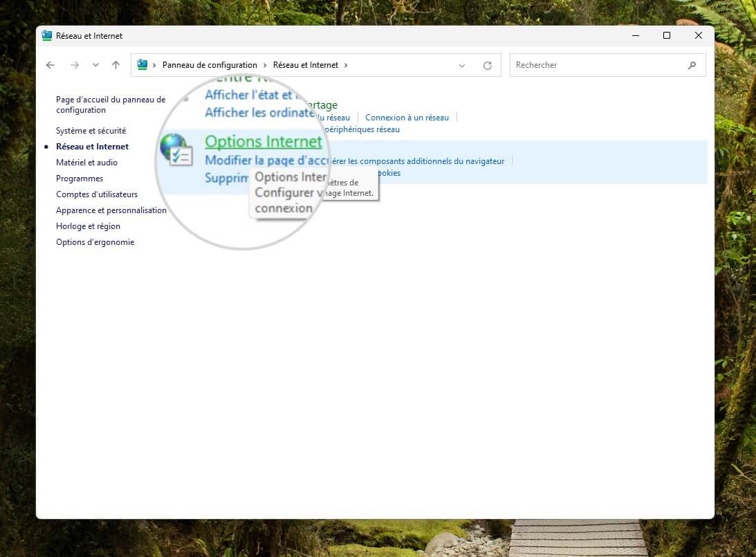The height and width of the screenshot is (557, 756).
Task: Open Horloge et région category
Action: click(89, 226)
